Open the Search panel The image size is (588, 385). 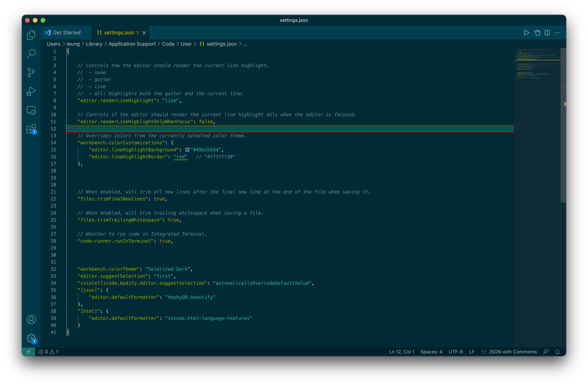31,54
